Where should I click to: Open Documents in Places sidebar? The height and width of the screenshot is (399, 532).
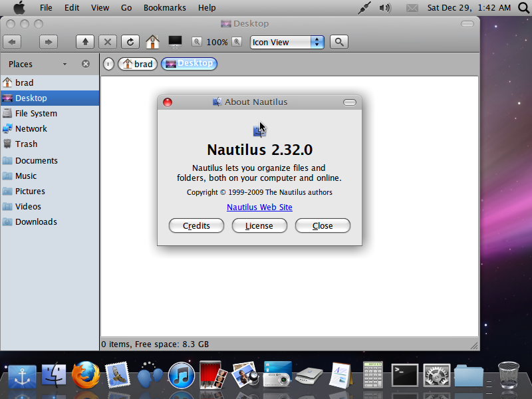(49, 160)
